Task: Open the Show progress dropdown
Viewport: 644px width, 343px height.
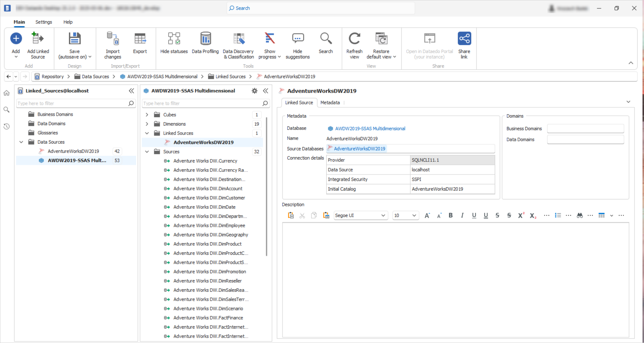Action: pos(270,45)
